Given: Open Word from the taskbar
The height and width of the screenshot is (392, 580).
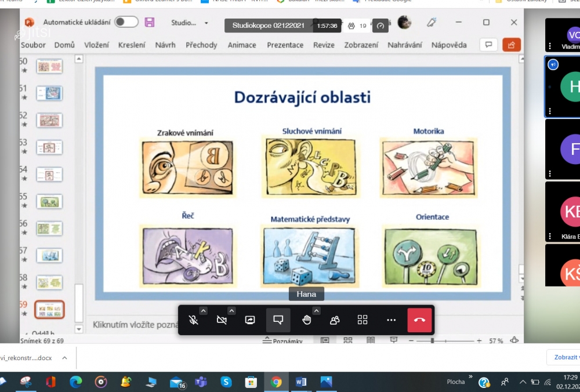Looking at the screenshot, I should (301, 382).
